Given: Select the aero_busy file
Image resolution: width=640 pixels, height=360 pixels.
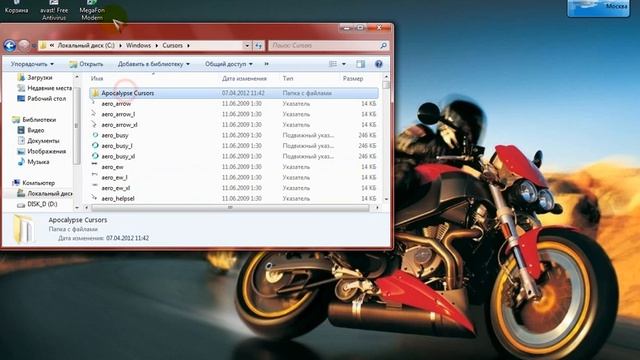Looking at the screenshot, I should [233, 135].
